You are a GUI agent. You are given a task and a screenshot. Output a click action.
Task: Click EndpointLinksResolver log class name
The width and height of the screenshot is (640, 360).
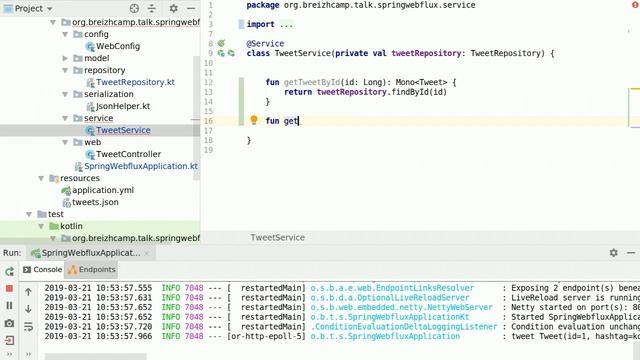point(392,288)
